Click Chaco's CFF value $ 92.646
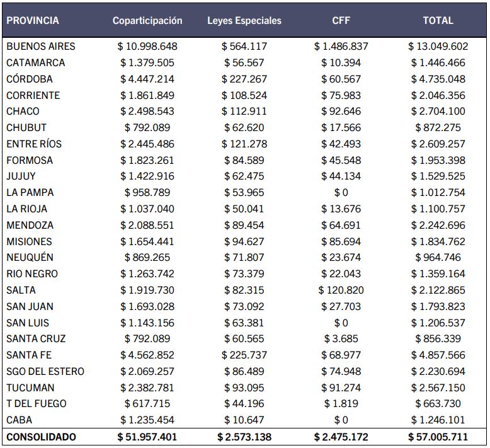490x448 pixels. pyautogui.click(x=341, y=111)
